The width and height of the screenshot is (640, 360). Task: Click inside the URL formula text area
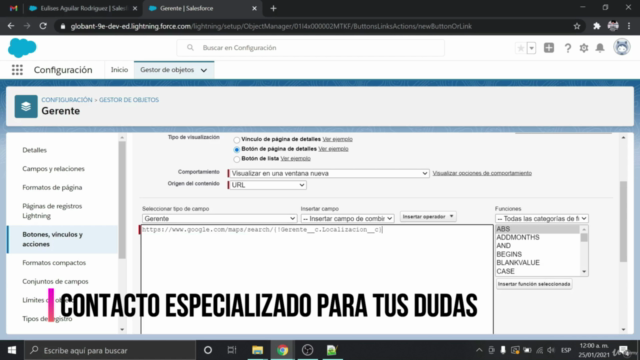pos(317,280)
